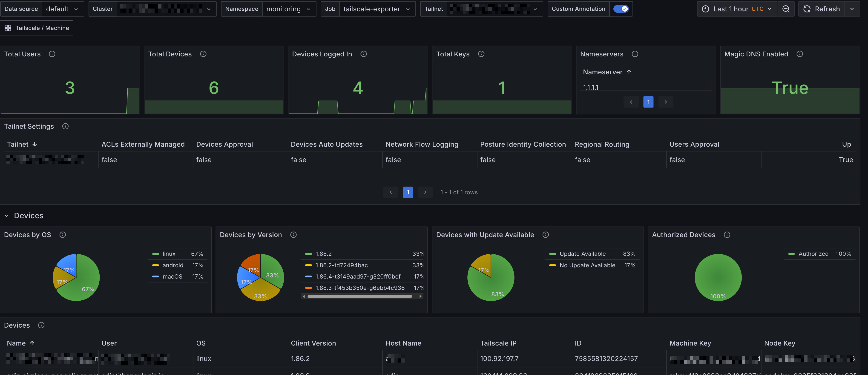The width and height of the screenshot is (868, 375).
Task: Click the Refresh button
Action: tap(822, 9)
